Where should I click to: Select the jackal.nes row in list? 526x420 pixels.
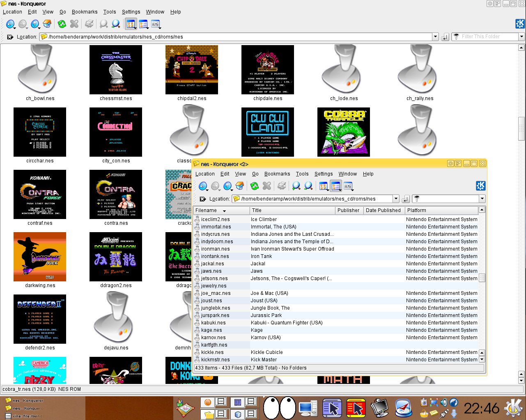[x=336, y=264]
